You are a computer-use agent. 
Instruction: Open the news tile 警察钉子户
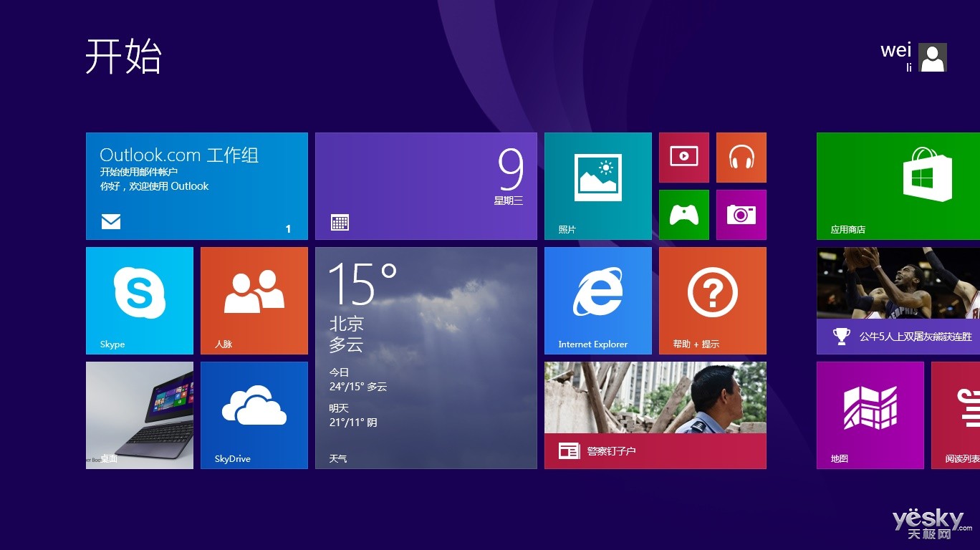point(655,415)
